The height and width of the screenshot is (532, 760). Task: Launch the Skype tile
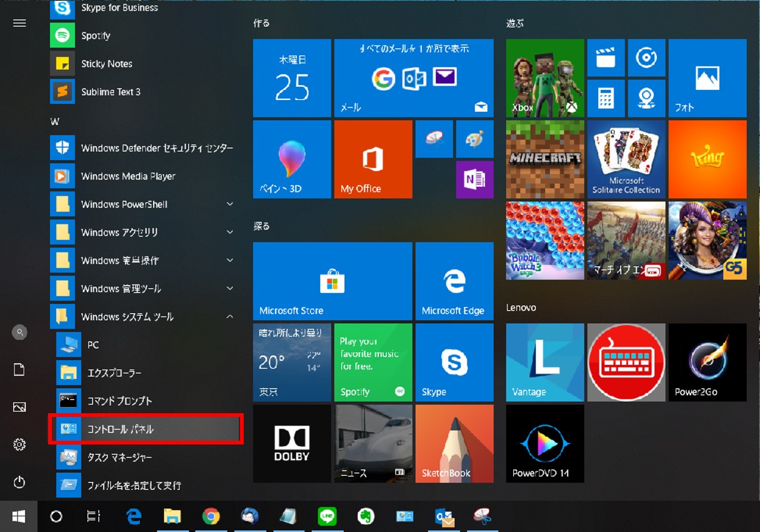454,363
